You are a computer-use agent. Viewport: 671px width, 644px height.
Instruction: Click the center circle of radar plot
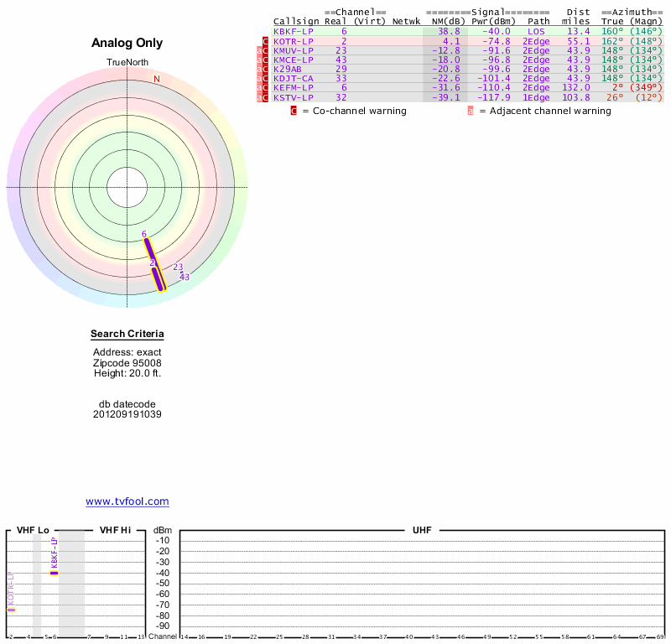click(x=127, y=187)
